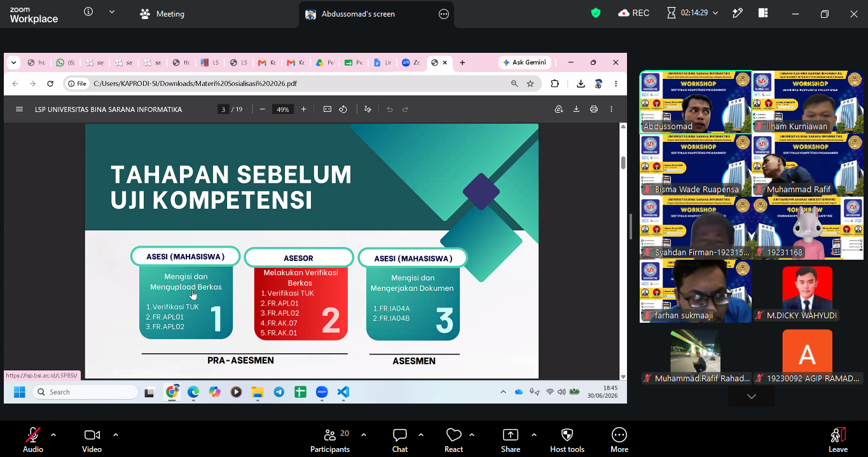
Task: Print the PDF document
Action: pyautogui.click(x=594, y=109)
